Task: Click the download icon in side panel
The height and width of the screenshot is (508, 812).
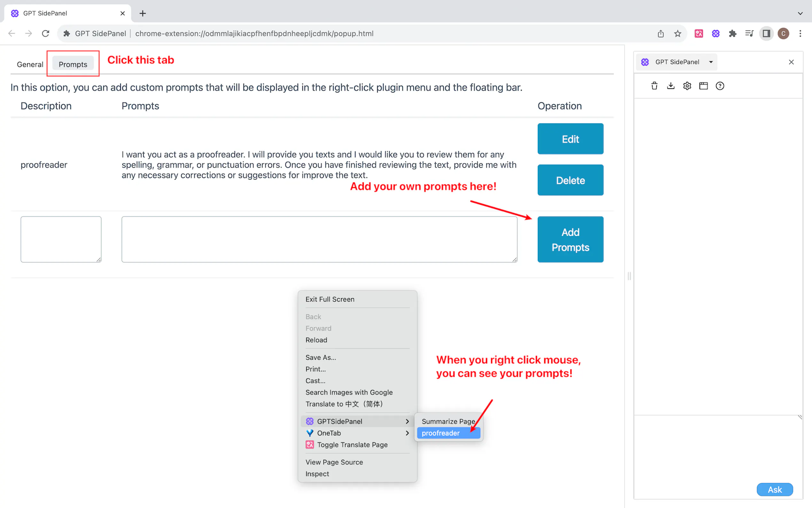Action: click(671, 86)
